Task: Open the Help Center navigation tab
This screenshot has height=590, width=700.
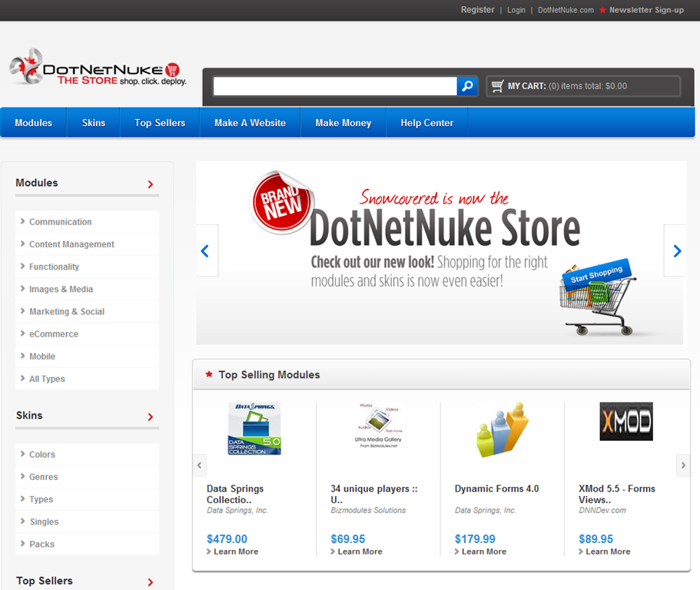Action: (426, 123)
